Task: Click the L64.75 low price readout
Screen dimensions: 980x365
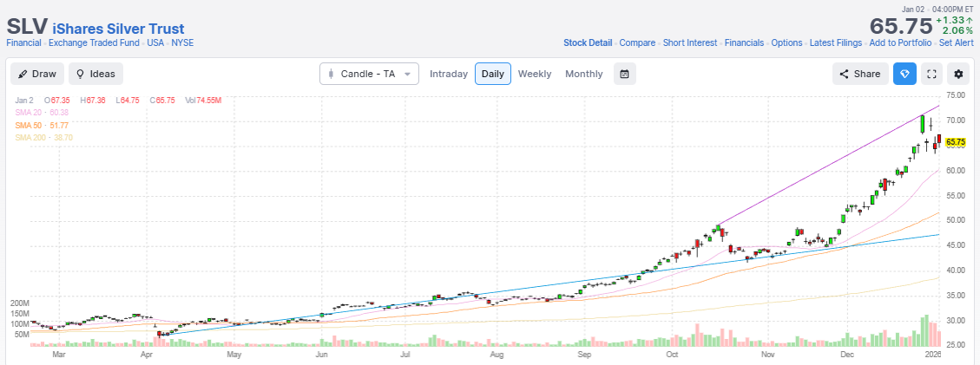Action: click(x=128, y=101)
